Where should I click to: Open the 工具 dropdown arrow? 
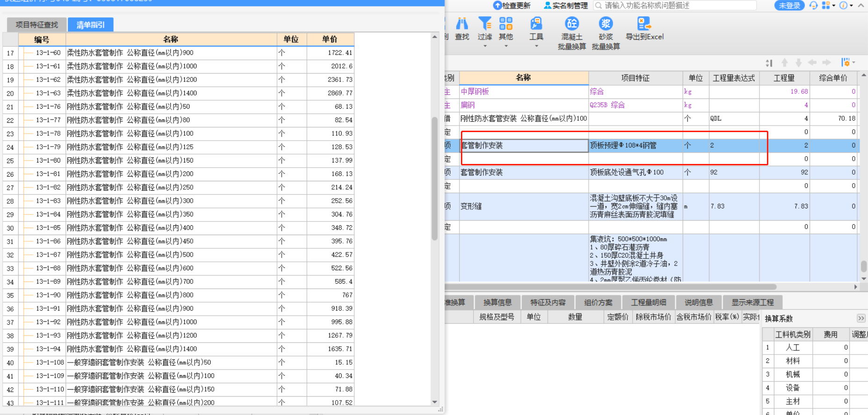[536, 46]
